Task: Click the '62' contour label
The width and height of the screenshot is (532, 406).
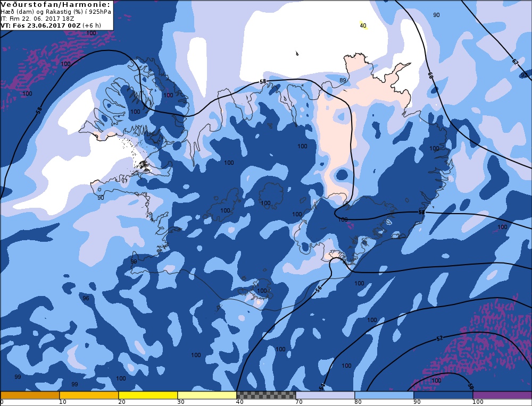Action: coord(515,61)
